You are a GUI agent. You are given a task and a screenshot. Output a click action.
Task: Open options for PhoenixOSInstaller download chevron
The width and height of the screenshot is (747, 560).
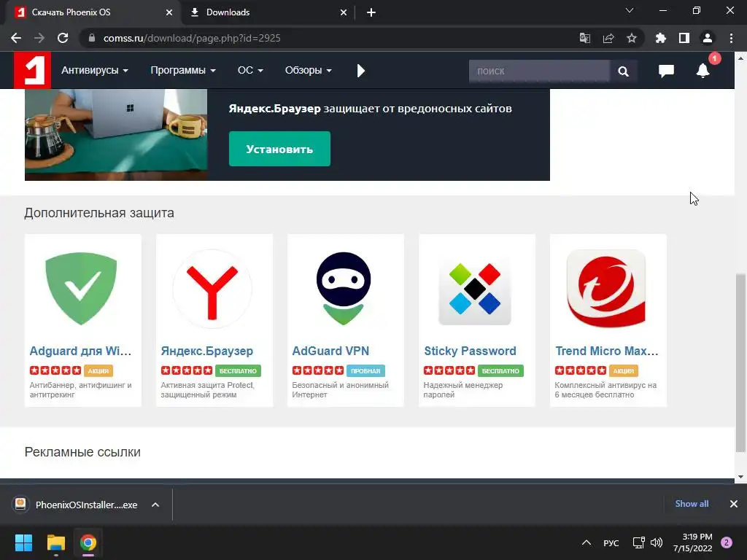(155, 505)
